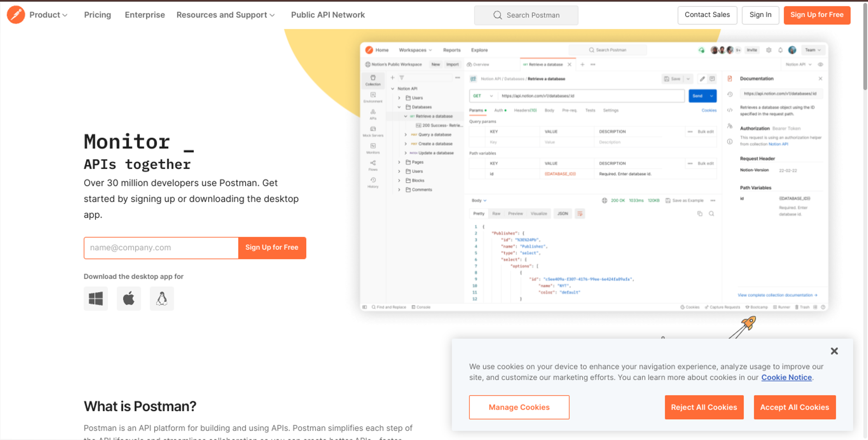Open the Explore item in the preview header
The width and height of the screenshot is (868, 440).
pyautogui.click(x=479, y=50)
